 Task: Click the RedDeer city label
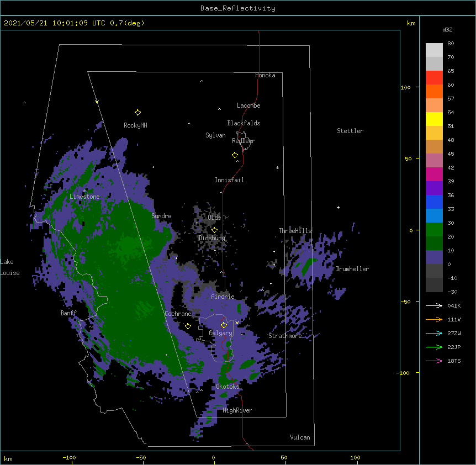(244, 141)
